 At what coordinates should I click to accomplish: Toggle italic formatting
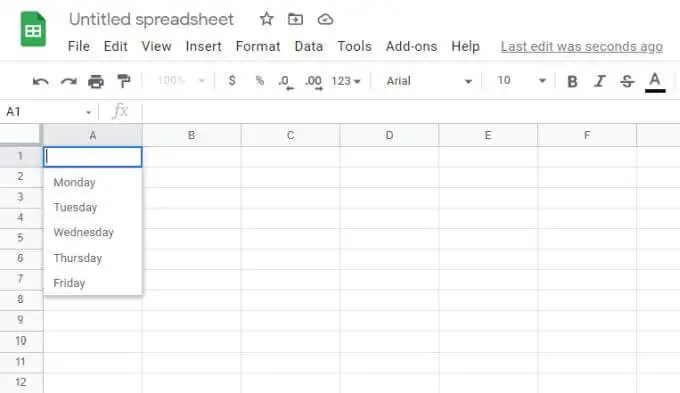tap(600, 81)
